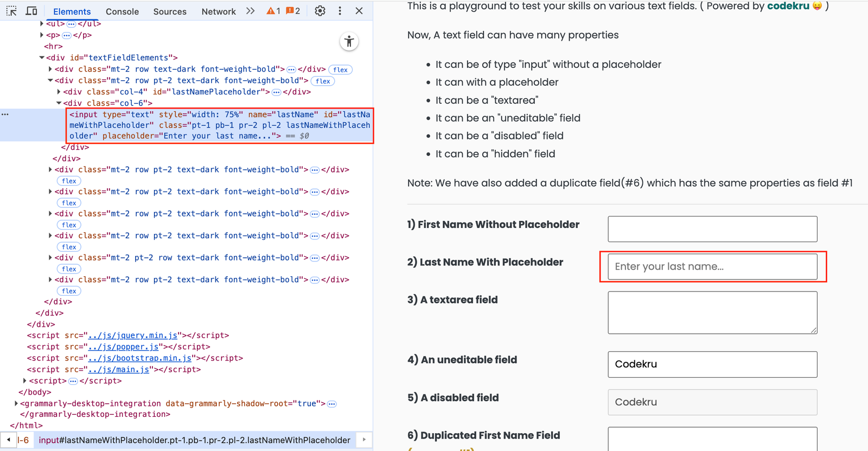Select the Elements tab
This screenshot has width=868, height=451.
click(x=72, y=11)
